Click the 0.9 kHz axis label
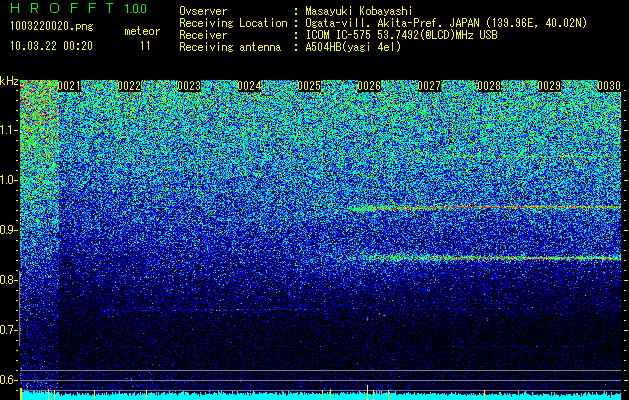The width and height of the screenshot is (629, 400). [x=9, y=230]
